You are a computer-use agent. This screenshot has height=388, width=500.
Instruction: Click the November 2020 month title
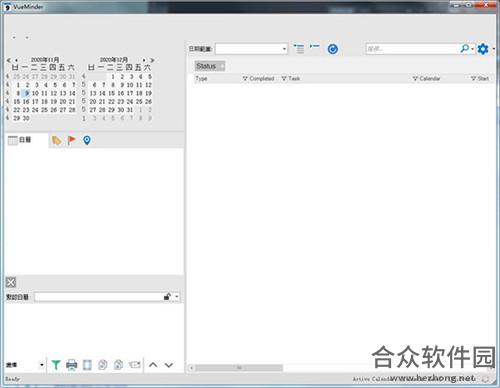coord(45,60)
